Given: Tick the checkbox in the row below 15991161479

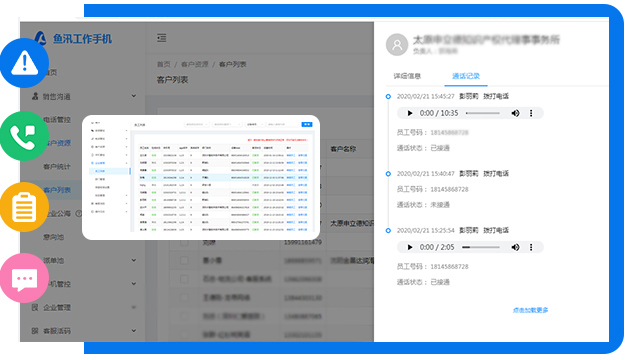Looking at the screenshot, I should (x=184, y=260).
